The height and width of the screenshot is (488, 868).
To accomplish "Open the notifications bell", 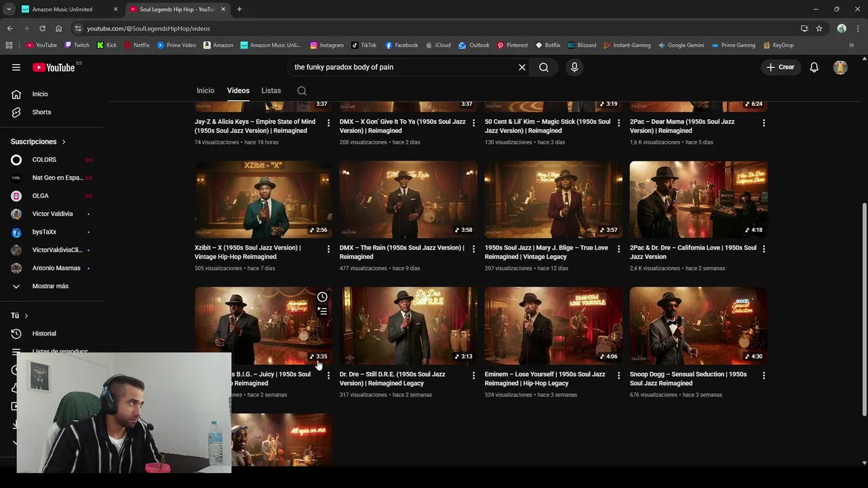I will 814,67.
